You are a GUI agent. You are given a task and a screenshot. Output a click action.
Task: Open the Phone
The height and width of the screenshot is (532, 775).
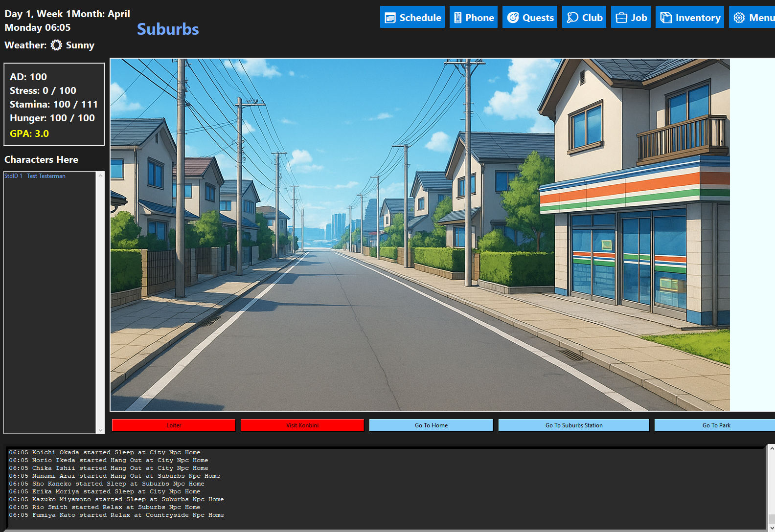pyautogui.click(x=474, y=17)
